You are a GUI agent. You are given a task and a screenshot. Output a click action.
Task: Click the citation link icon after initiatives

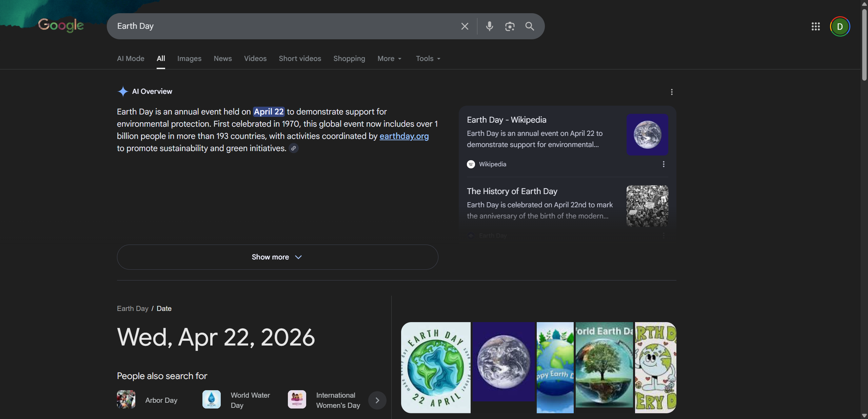tap(294, 148)
